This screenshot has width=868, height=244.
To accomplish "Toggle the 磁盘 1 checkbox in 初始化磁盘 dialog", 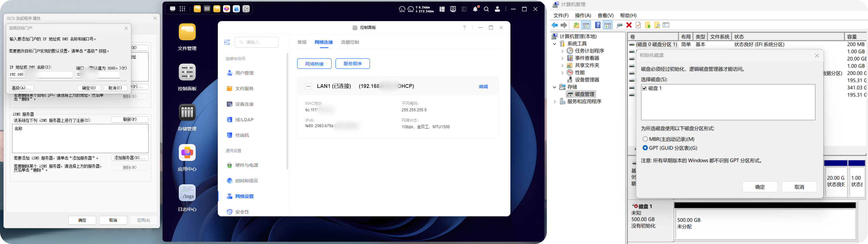I will (645, 88).
